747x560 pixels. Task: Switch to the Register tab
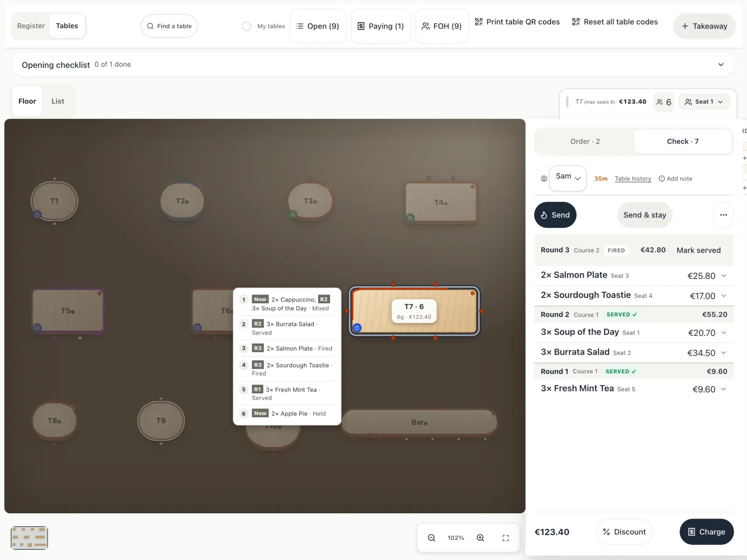tap(31, 26)
